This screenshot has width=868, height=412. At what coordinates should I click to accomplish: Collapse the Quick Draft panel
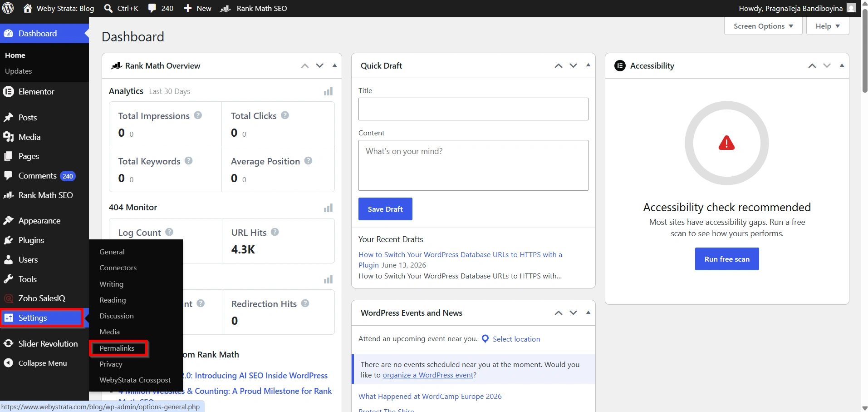[588, 66]
